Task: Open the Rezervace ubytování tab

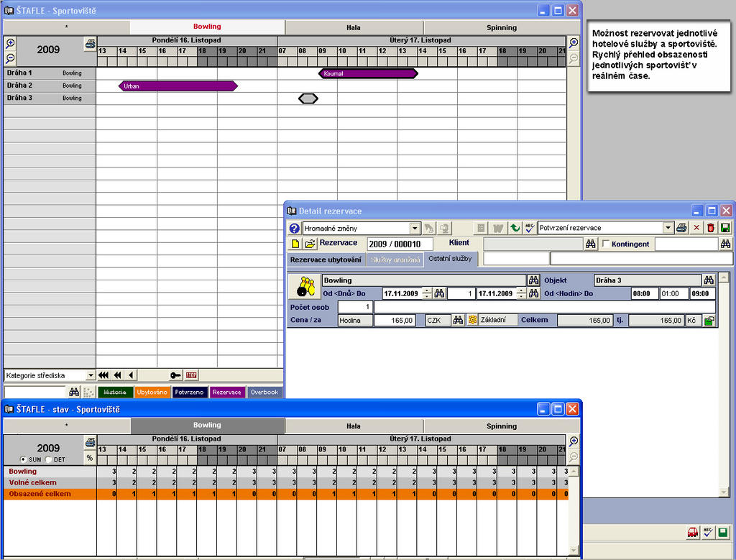Action: 326,260
